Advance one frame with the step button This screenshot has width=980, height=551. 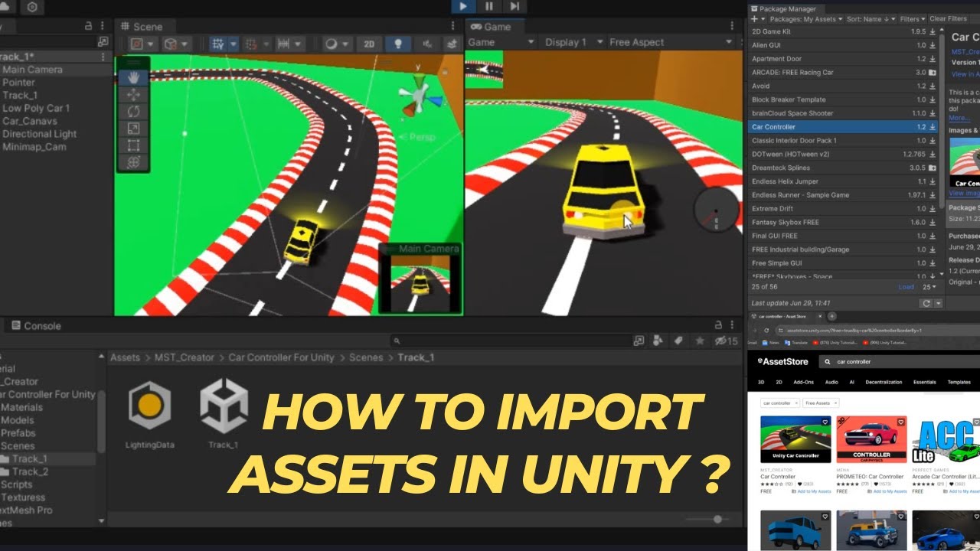coord(514,6)
